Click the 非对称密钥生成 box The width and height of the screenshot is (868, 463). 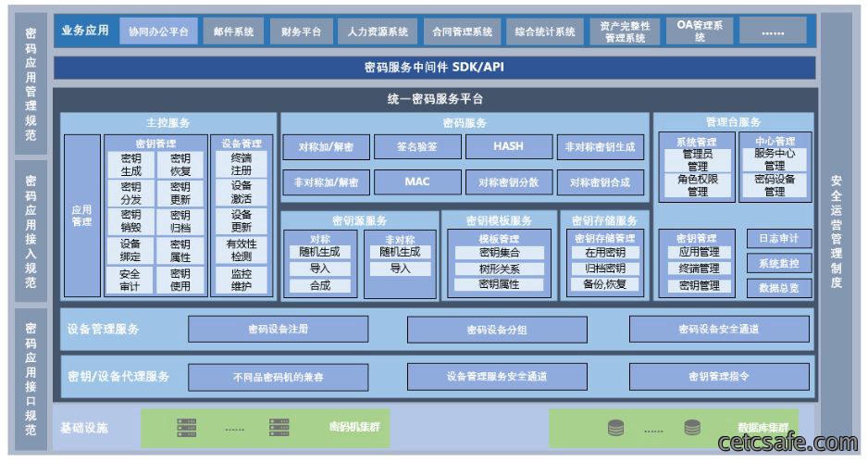[x=600, y=146]
